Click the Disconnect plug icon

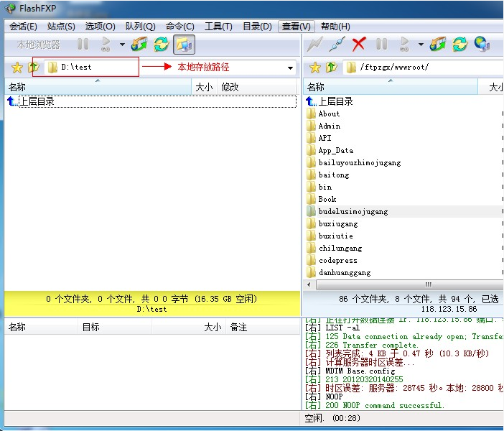point(337,45)
